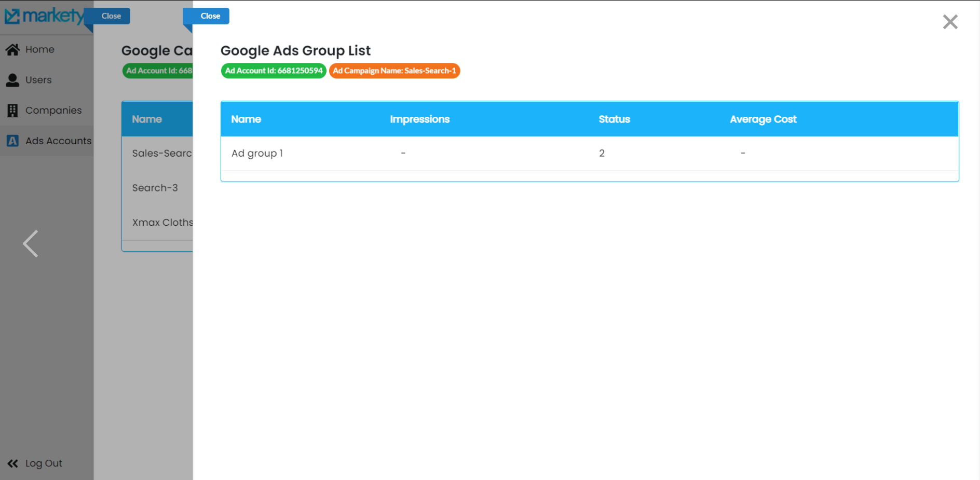Sort by the Average Cost column header
The image size is (980, 480).
[x=763, y=119]
